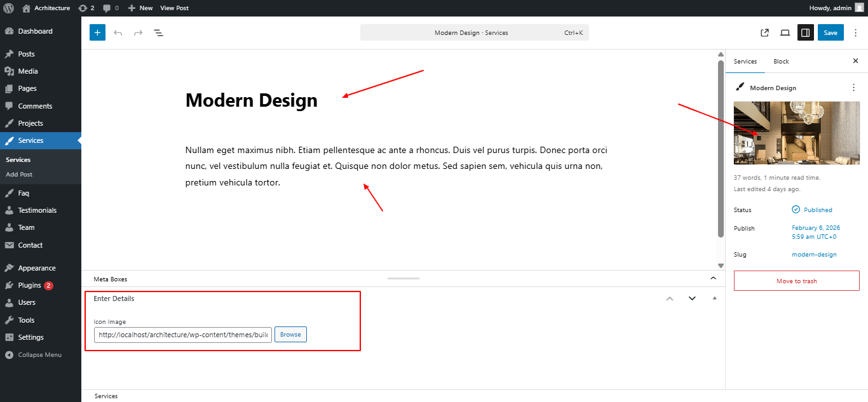Open the Team menu item
The height and width of the screenshot is (402, 868).
41,227
